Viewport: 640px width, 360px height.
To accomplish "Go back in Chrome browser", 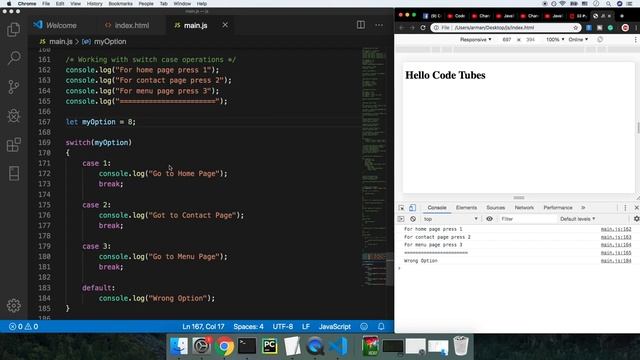I will pos(402,28).
